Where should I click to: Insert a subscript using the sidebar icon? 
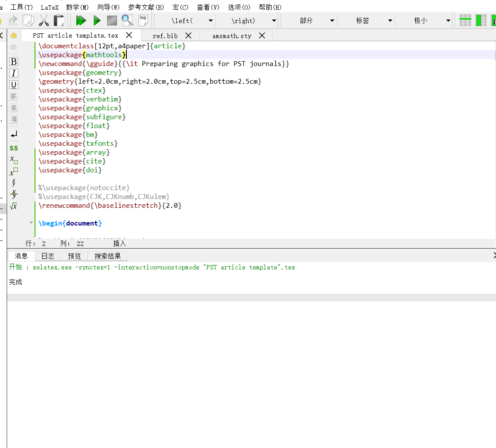(13, 160)
